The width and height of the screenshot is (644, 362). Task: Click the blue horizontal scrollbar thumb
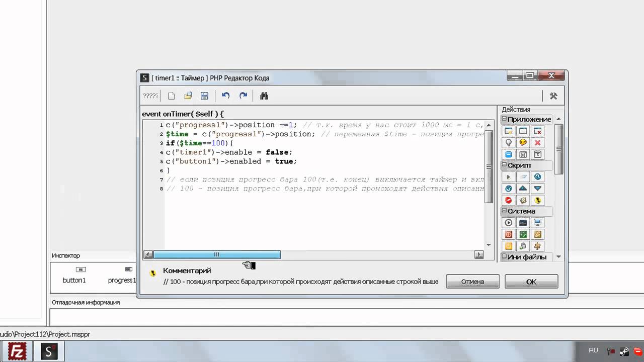217,255
